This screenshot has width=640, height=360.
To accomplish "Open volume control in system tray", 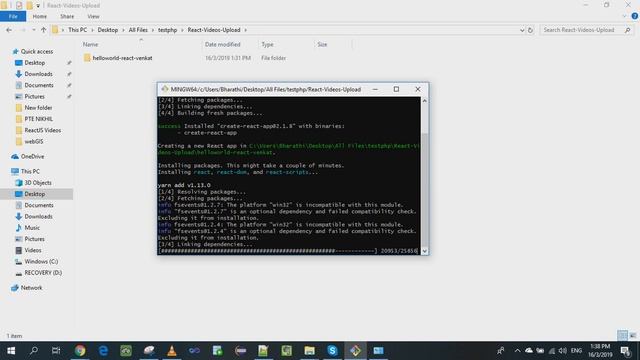I will [562, 351].
